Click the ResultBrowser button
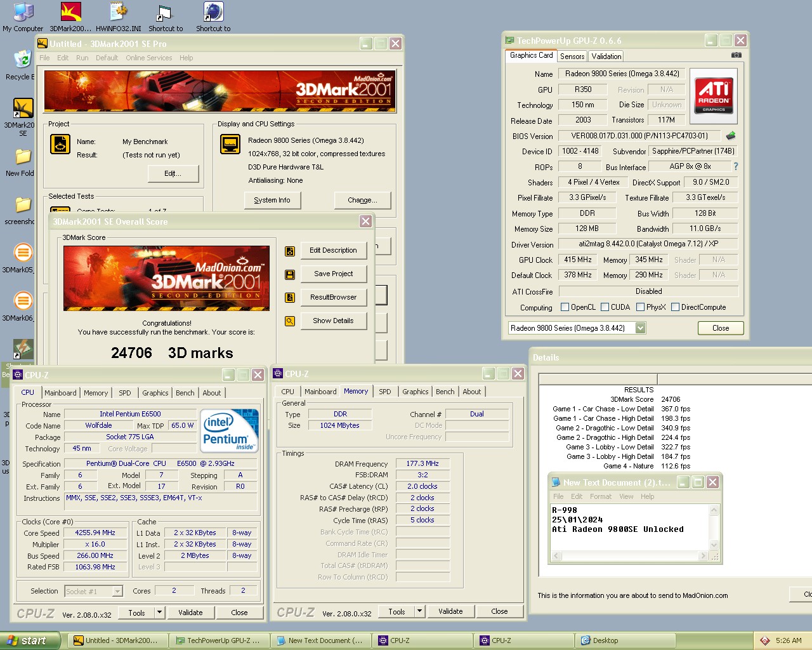The height and width of the screenshot is (650, 812). click(x=333, y=298)
